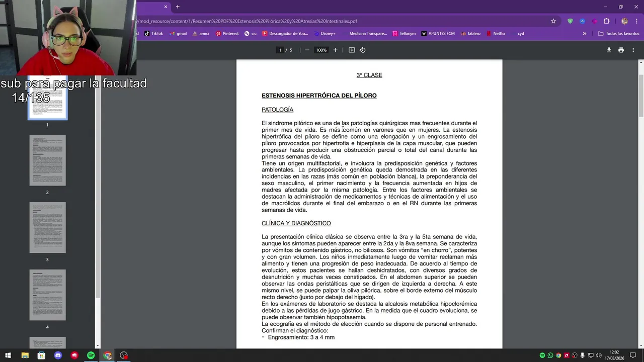Click the PATOLOGÍA subheading
Screen dimensions: 644x362
coord(277,110)
